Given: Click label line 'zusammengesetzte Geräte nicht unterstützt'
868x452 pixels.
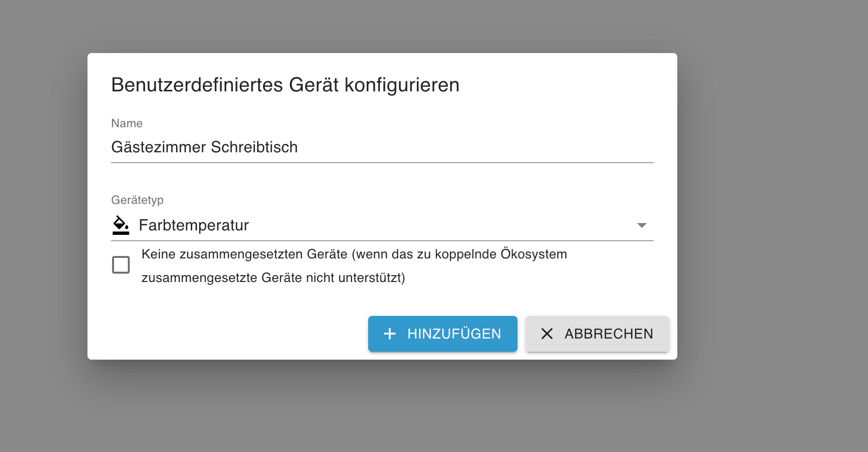Looking at the screenshot, I should click(273, 278).
